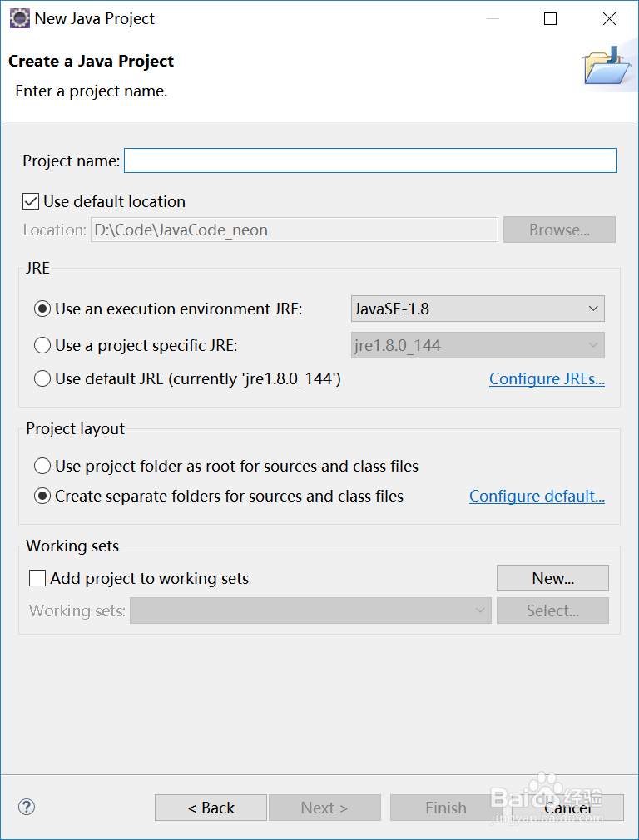The image size is (639, 840).
Task: Click the Configure JREs link
Action: tap(547, 378)
